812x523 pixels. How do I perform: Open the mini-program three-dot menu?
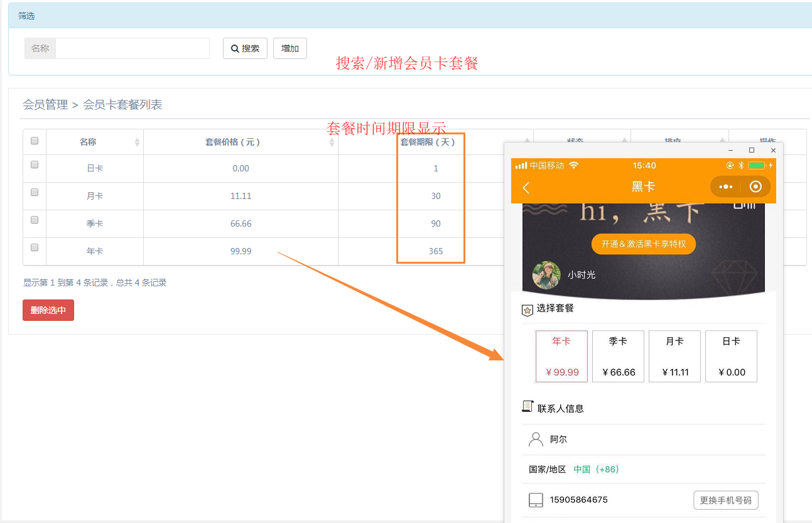tap(725, 186)
